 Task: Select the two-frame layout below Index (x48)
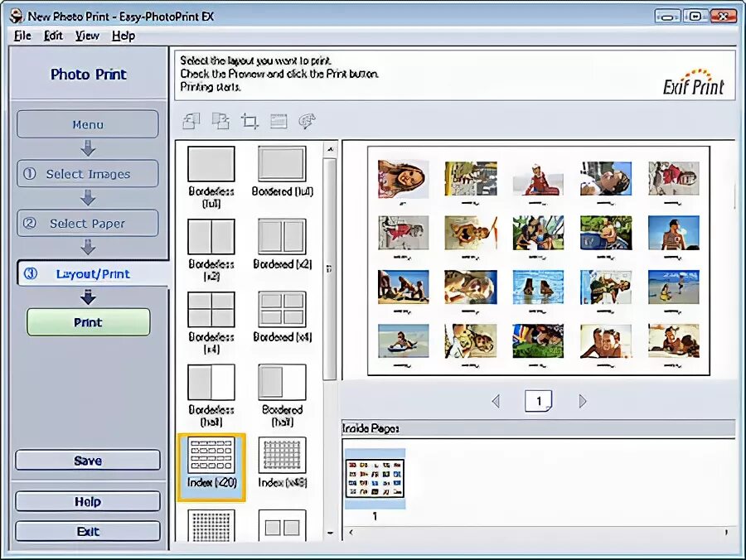[282, 525]
